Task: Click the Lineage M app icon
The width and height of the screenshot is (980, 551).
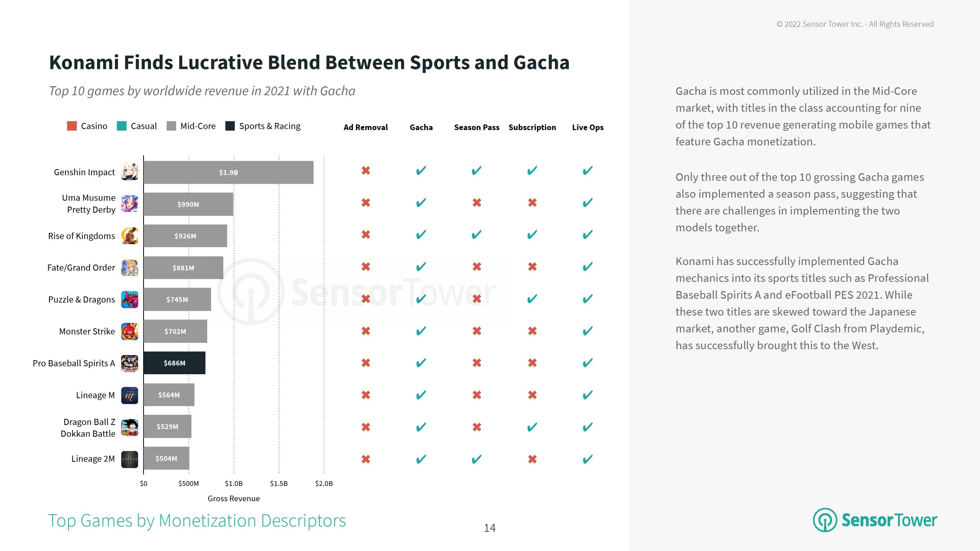Action: (129, 395)
